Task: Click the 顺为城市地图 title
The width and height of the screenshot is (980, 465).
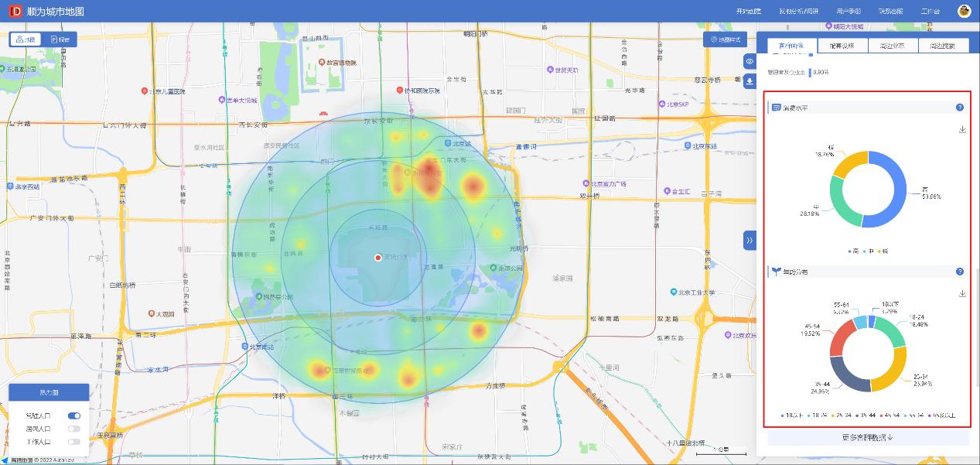Action: (x=55, y=12)
